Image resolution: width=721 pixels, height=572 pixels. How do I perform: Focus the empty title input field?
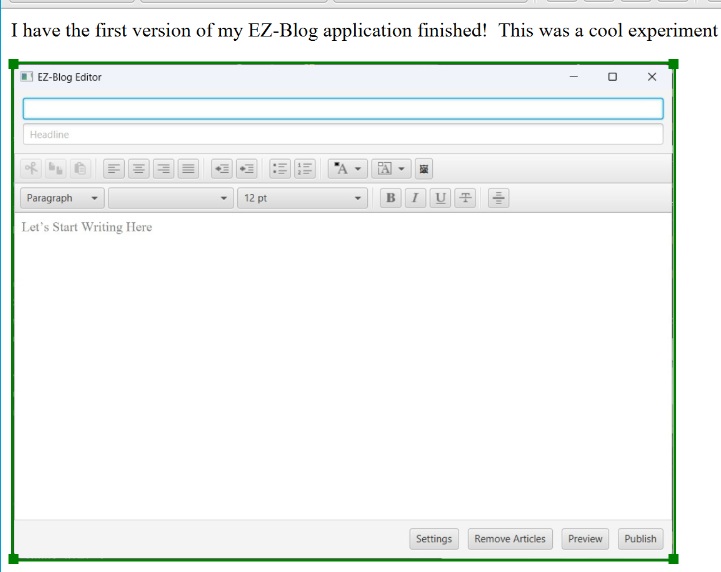(x=343, y=109)
